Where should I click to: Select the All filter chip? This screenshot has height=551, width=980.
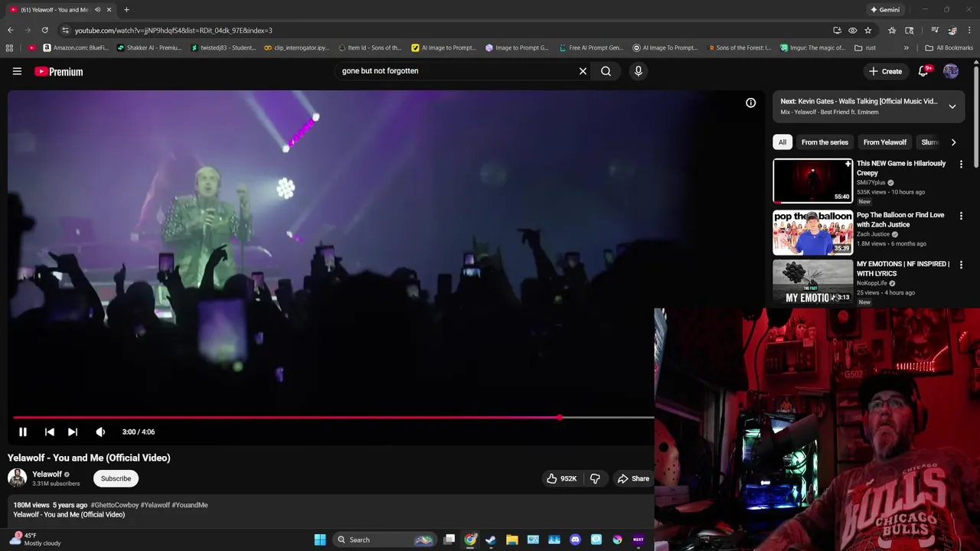[x=782, y=142]
